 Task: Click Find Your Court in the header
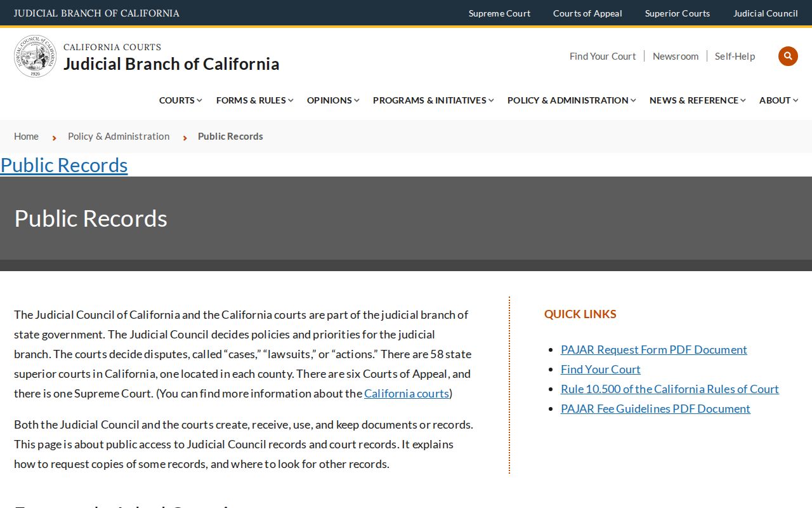tap(603, 56)
